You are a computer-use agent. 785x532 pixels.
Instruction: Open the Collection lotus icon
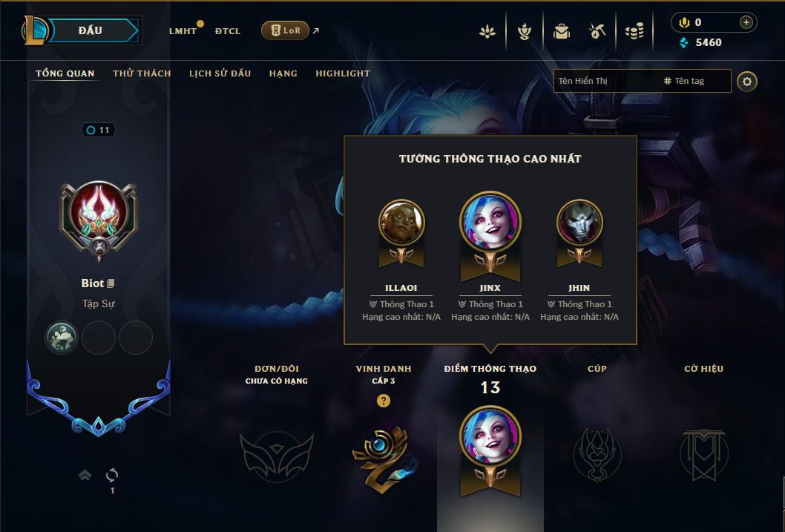pyautogui.click(x=487, y=31)
